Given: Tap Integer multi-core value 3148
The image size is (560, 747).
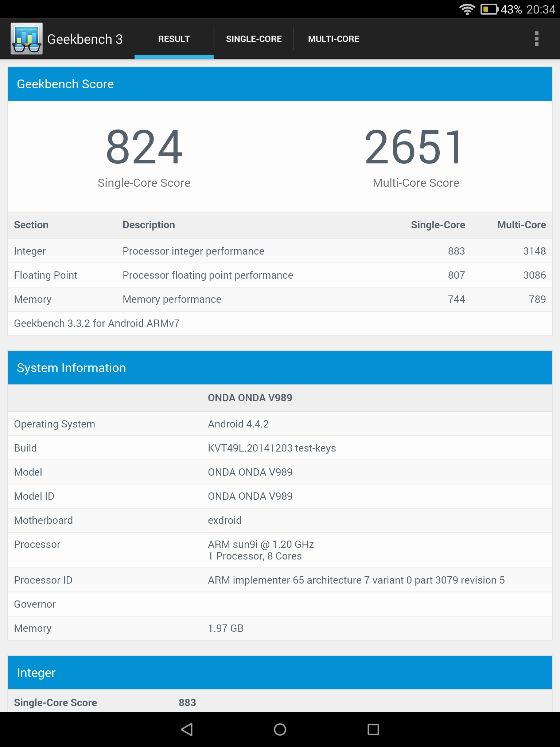Looking at the screenshot, I should click(x=534, y=251).
